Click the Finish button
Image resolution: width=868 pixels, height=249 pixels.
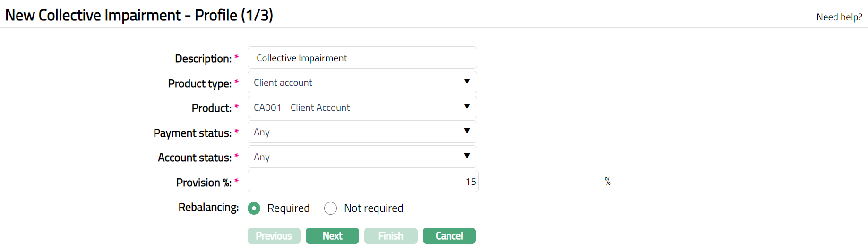click(x=391, y=236)
